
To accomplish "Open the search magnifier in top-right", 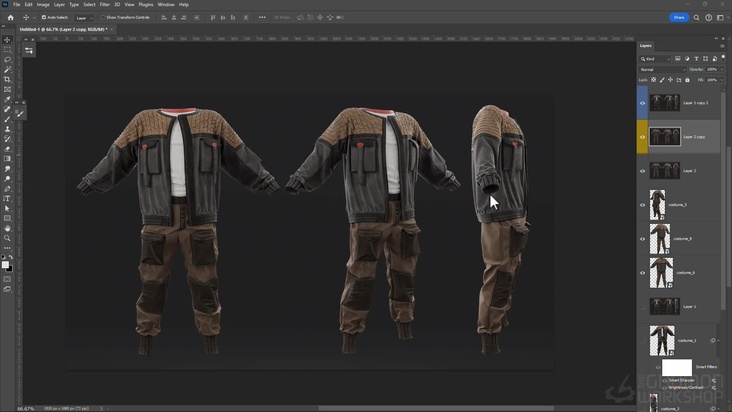I will click(696, 17).
